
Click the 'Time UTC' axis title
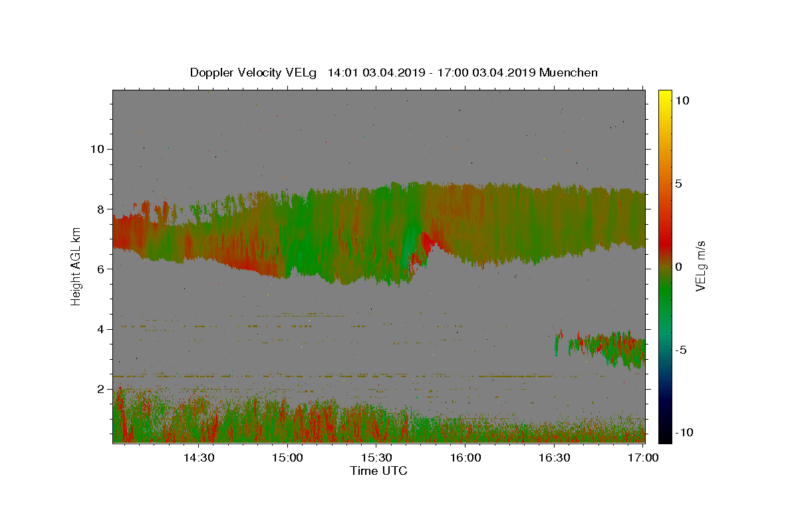[x=378, y=471]
